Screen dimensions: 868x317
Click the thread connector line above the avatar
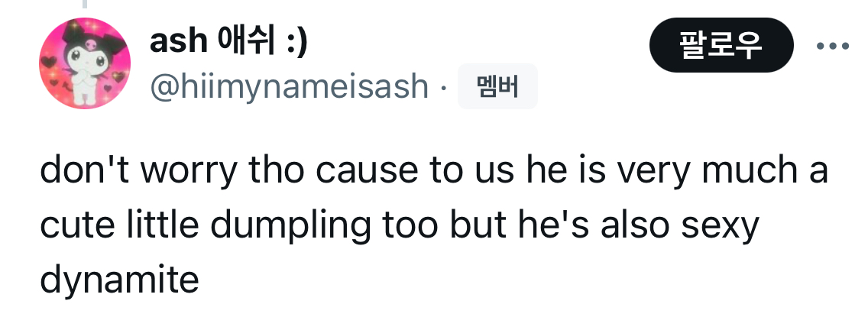(x=85, y=4)
